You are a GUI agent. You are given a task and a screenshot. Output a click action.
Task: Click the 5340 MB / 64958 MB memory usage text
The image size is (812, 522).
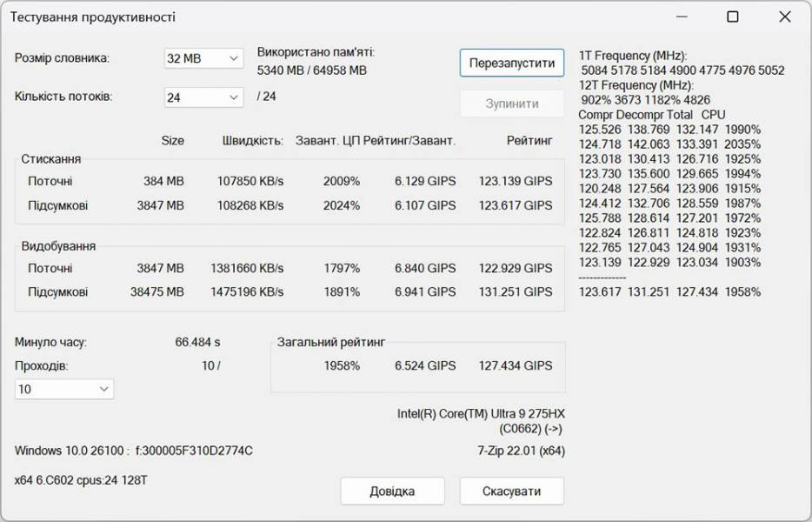pyautogui.click(x=312, y=70)
